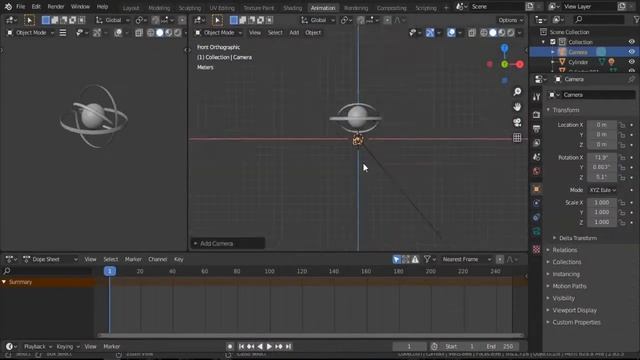This screenshot has width=640, height=360.
Task: Click the Add Camera operator panel
Action: click(x=228, y=244)
